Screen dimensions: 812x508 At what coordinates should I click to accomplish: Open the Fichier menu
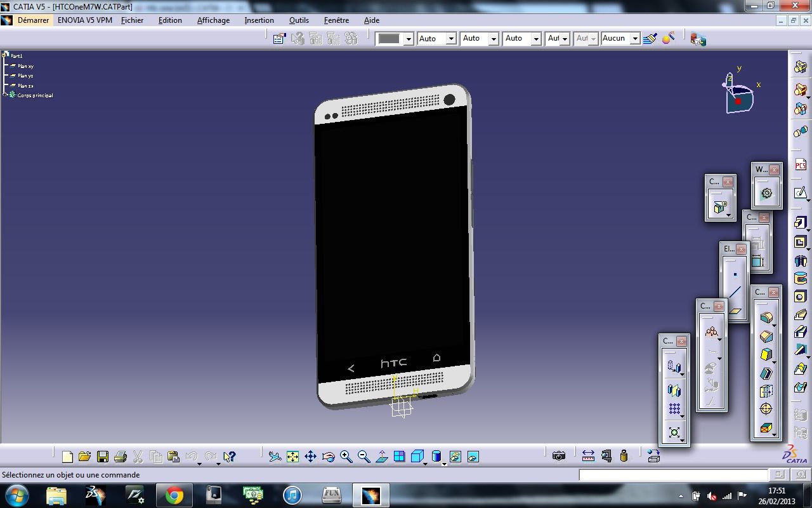pyautogui.click(x=133, y=20)
